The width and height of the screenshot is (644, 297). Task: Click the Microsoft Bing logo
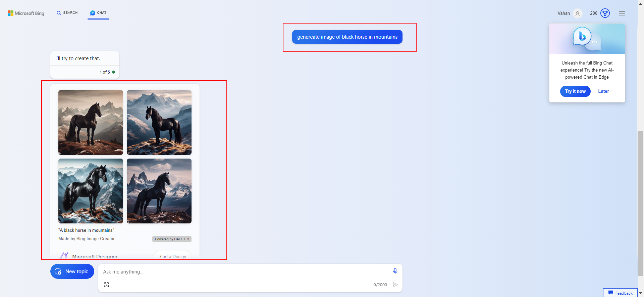pyautogui.click(x=26, y=13)
